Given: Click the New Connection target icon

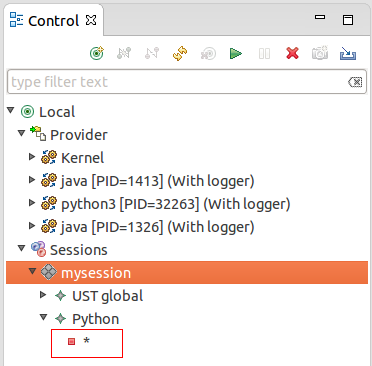Looking at the screenshot, I should pyautogui.click(x=97, y=53).
